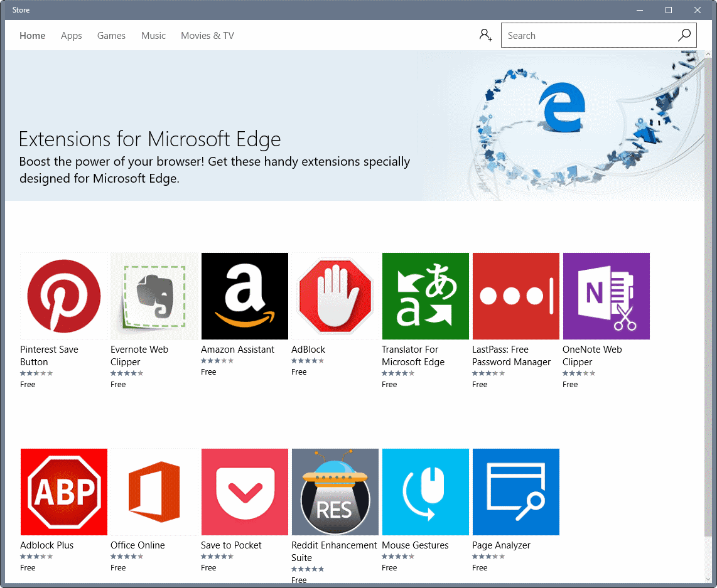The image size is (717, 588).
Task: Open the Reddit Enhancement Suite icon
Action: pos(335,491)
